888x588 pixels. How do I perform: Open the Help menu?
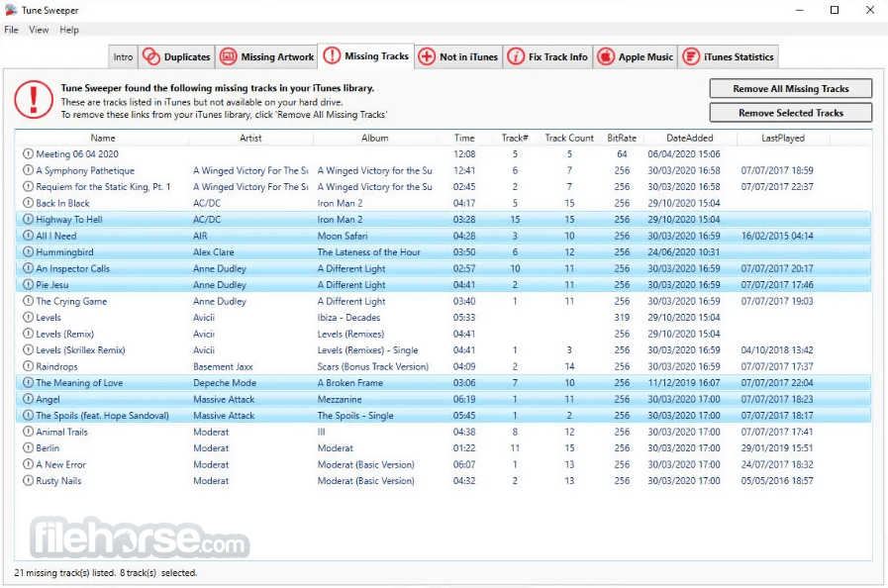click(69, 30)
